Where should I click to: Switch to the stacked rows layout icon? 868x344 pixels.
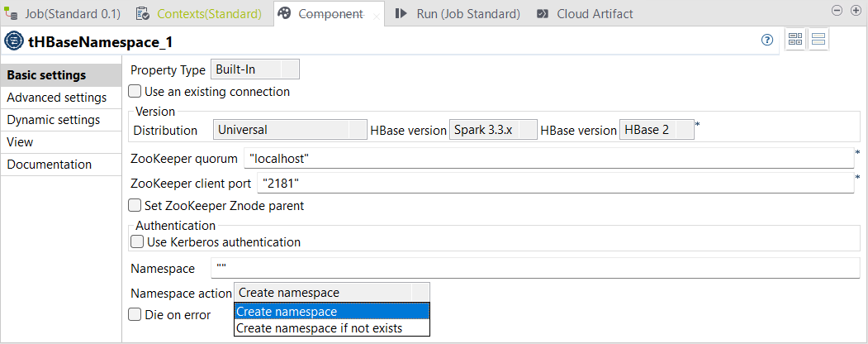(x=818, y=40)
